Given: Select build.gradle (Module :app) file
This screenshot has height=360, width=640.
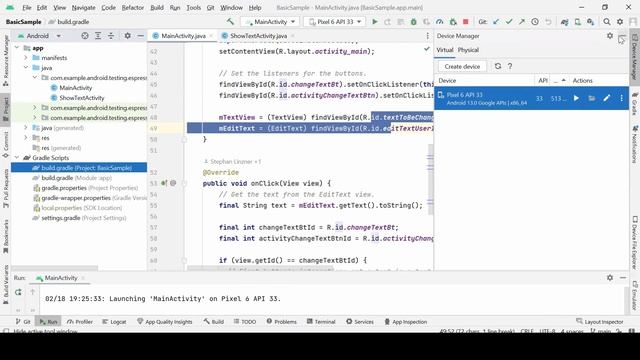Looking at the screenshot, I should point(76,178).
